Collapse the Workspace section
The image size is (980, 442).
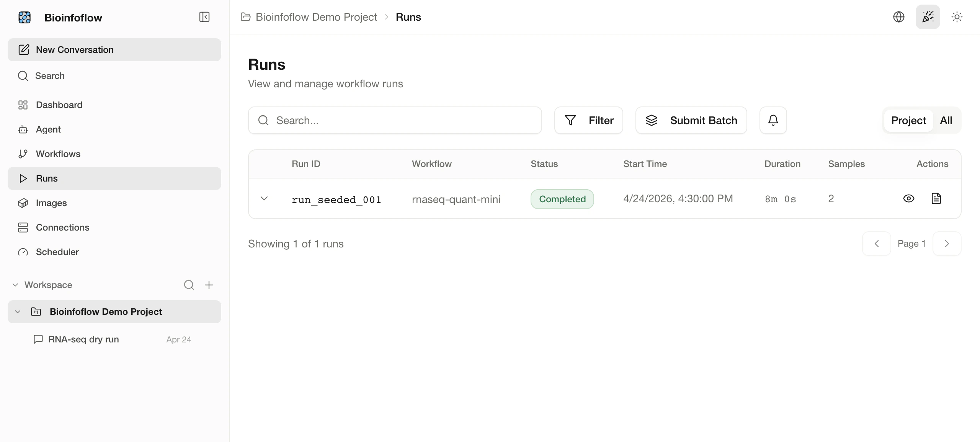pyautogui.click(x=15, y=285)
